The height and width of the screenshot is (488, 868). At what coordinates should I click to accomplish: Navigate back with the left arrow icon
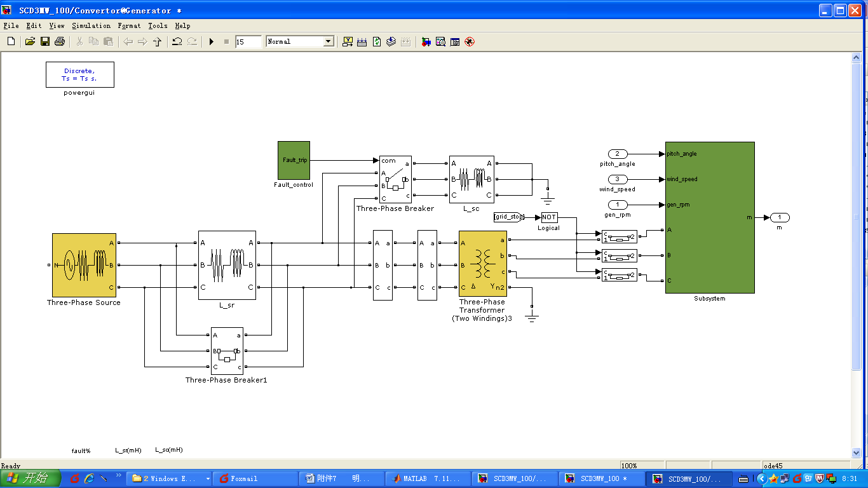[x=128, y=41]
